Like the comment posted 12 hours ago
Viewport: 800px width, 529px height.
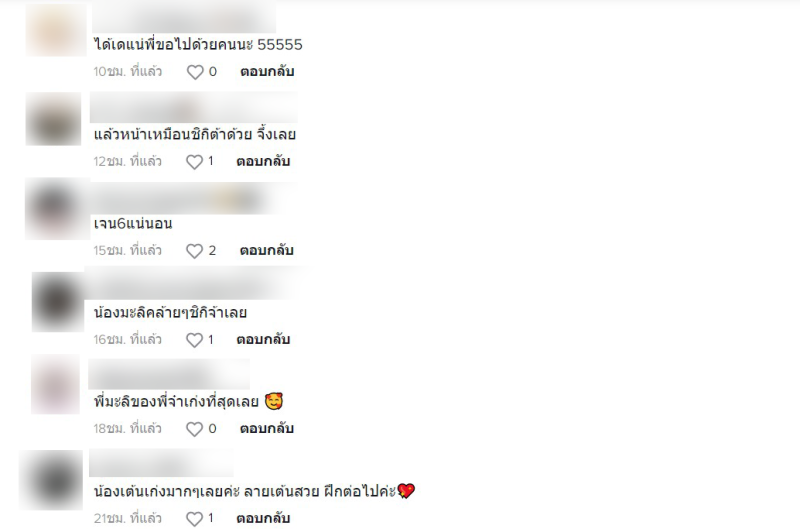pyautogui.click(x=194, y=162)
